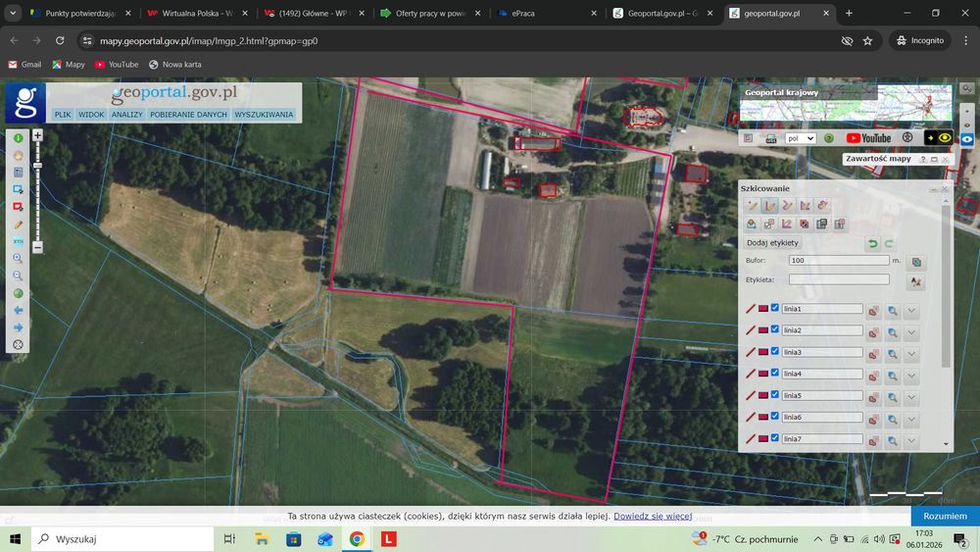Expand options for linia2
Image resolution: width=980 pixels, height=552 pixels.
click(911, 332)
